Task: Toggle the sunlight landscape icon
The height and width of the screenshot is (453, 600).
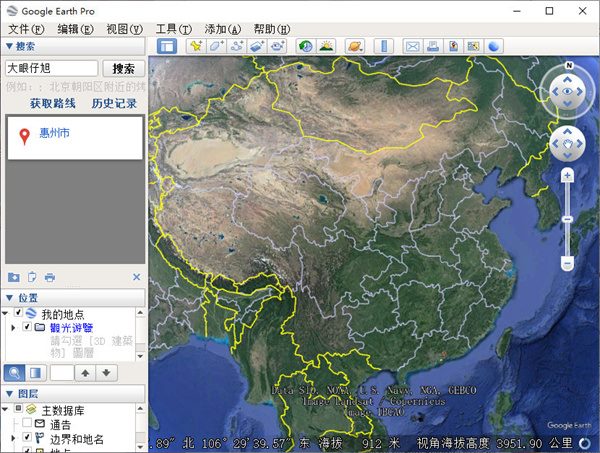Action: point(326,46)
